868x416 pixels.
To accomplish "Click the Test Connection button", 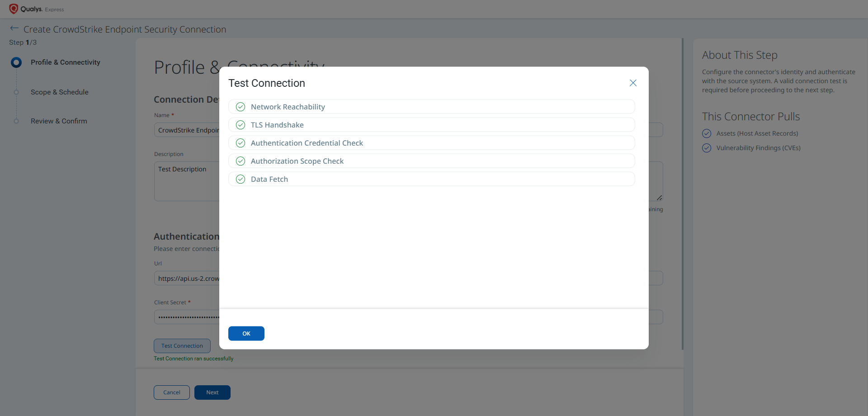I will tap(182, 346).
